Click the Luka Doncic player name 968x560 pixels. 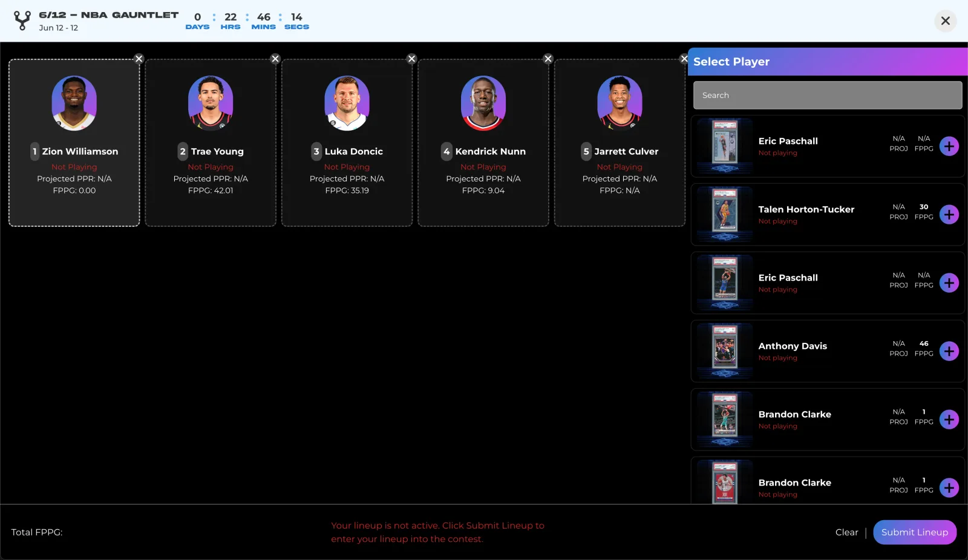(354, 151)
